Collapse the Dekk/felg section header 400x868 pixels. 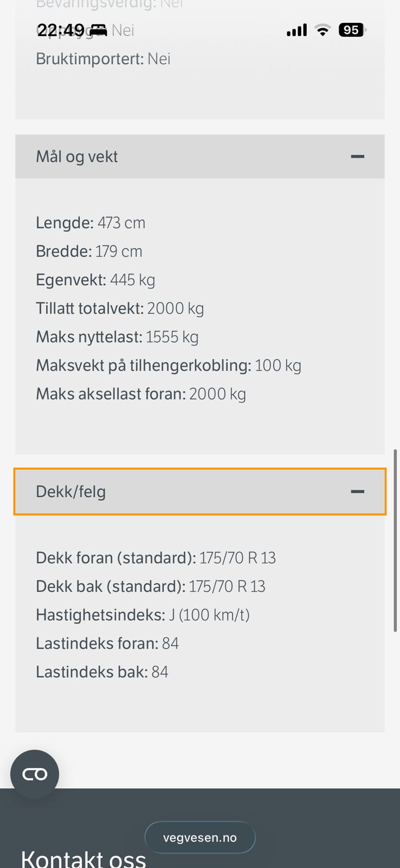click(x=200, y=492)
